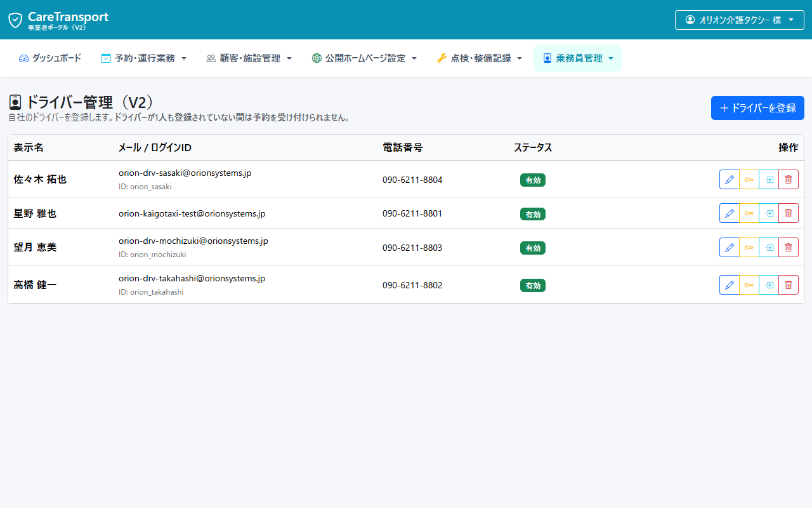
Task: Edit driver 高橋 健一 with pencil icon
Action: 730,284
